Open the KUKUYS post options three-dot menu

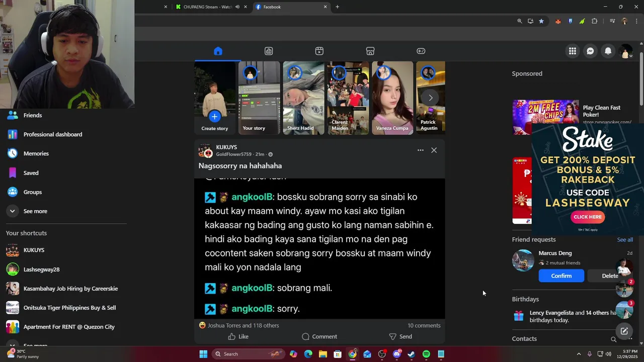pyautogui.click(x=421, y=150)
